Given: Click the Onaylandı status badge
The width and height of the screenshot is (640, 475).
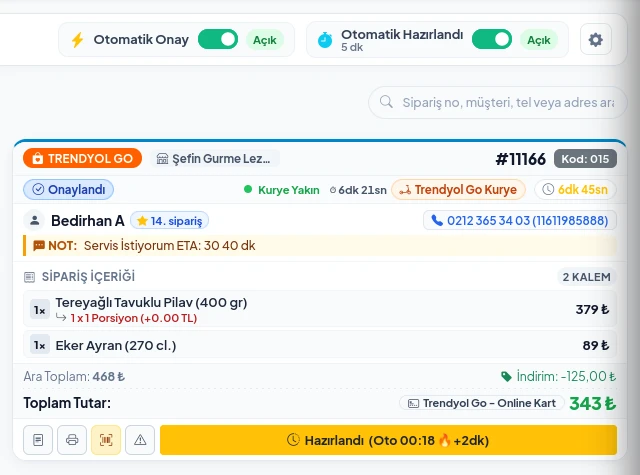Looking at the screenshot, I should [x=69, y=190].
